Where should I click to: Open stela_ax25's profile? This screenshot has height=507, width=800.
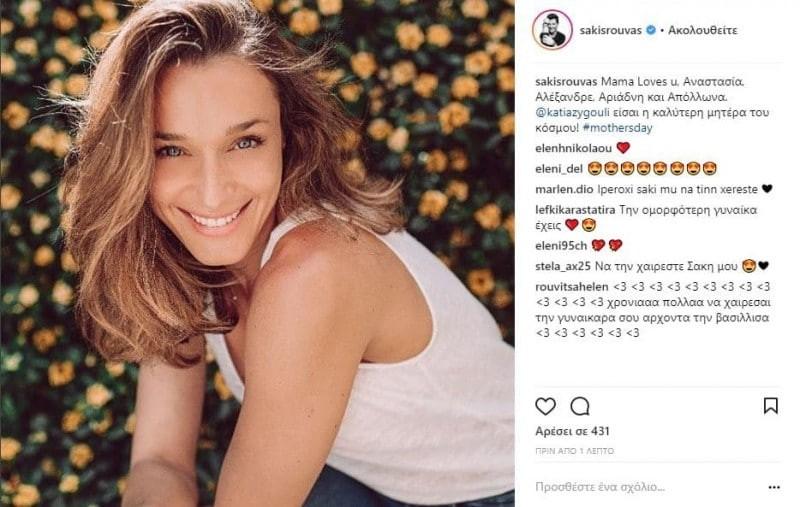tap(563, 265)
